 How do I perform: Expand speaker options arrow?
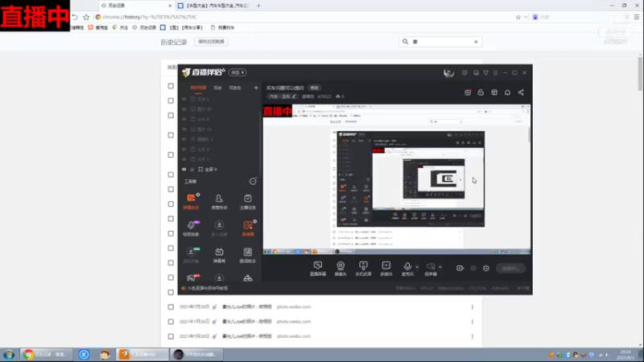point(440,267)
